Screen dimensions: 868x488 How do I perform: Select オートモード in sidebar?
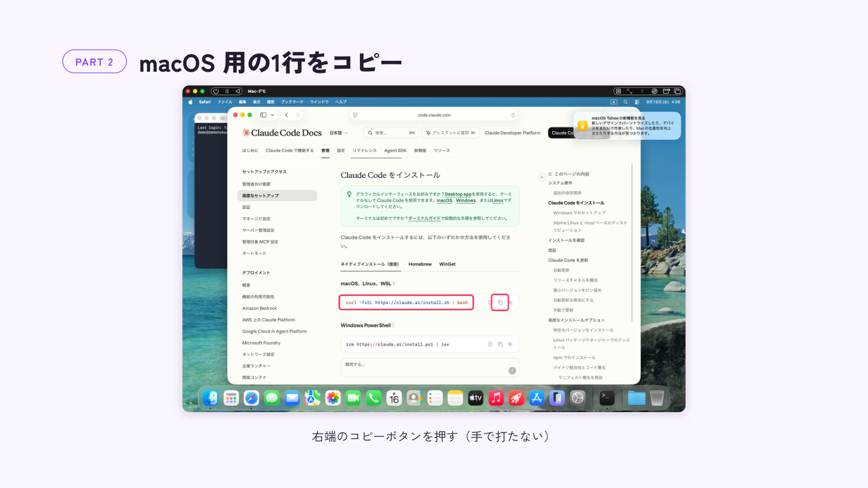(254, 254)
